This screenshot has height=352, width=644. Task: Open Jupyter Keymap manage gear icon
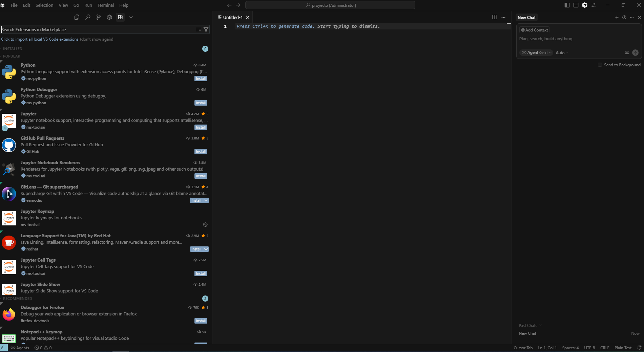coord(205,225)
